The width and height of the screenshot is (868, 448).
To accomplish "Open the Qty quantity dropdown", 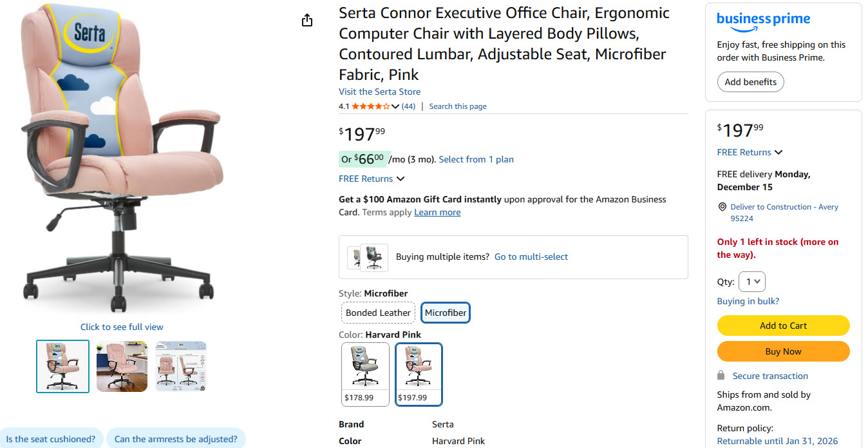I will click(x=752, y=282).
